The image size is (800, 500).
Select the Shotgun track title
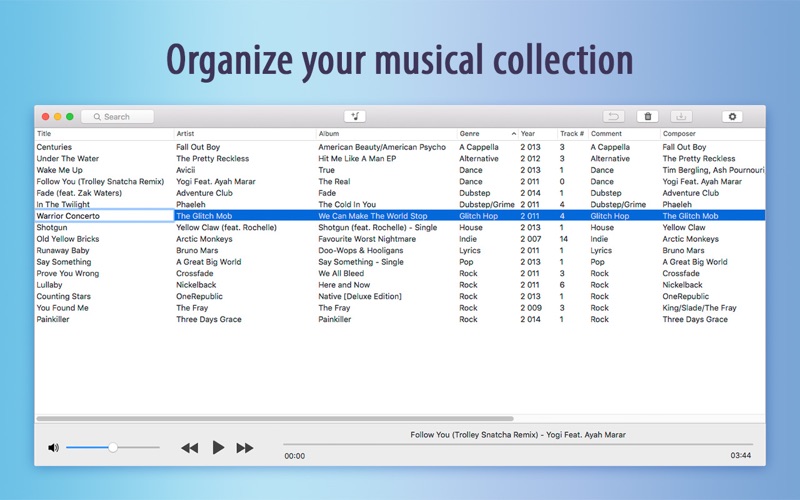[52, 227]
